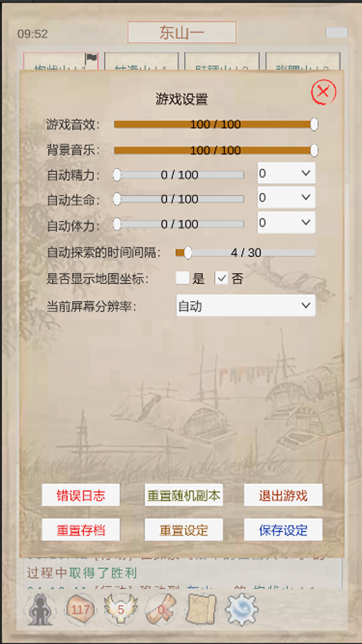Open the map parchment icon at the bottom
This screenshot has width=362, height=644.
[201, 609]
